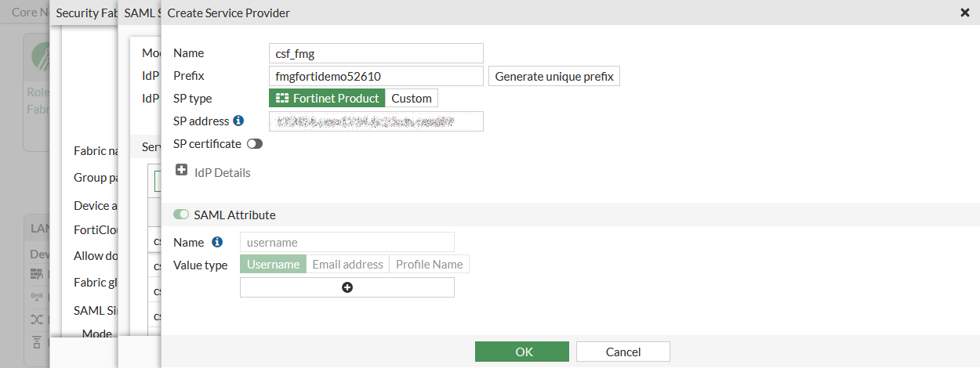
Task: Click the SP address input field
Action: point(376,121)
